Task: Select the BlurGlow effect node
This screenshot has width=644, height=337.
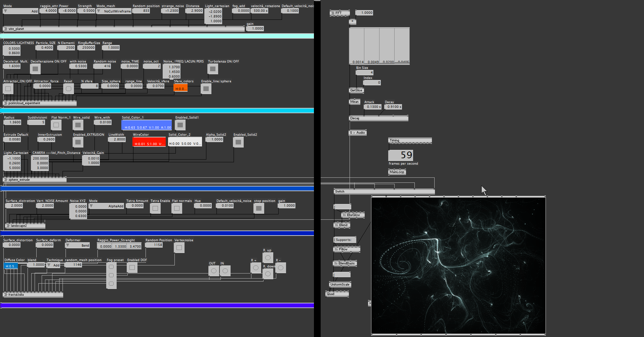Action: tap(353, 215)
